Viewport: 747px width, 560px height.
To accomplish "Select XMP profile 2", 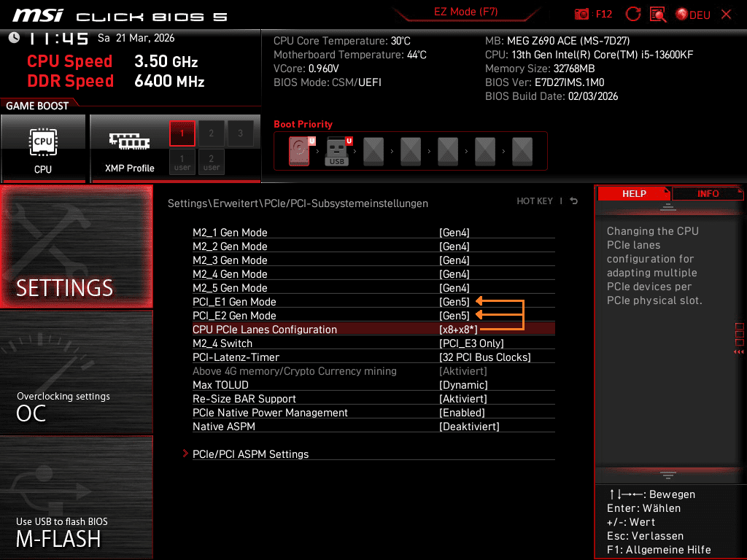I will (211, 133).
